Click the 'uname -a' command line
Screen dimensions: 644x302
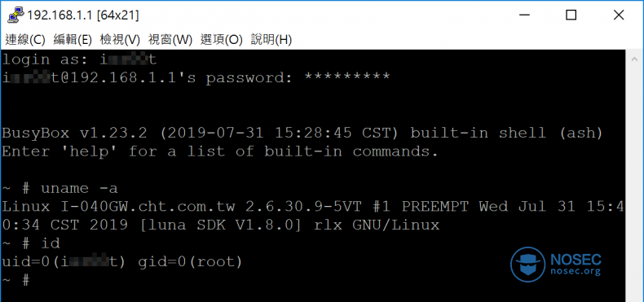click(x=60, y=188)
